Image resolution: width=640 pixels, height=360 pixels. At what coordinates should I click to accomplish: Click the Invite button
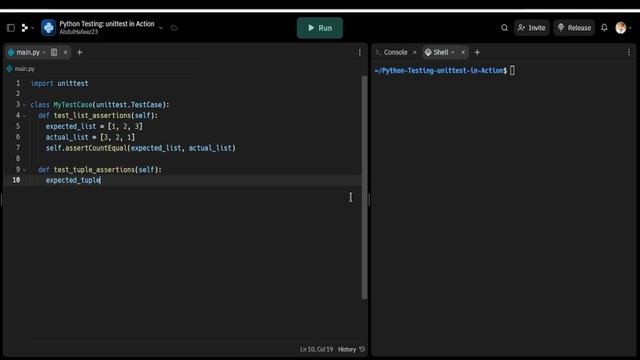click(x=531, y=28)
